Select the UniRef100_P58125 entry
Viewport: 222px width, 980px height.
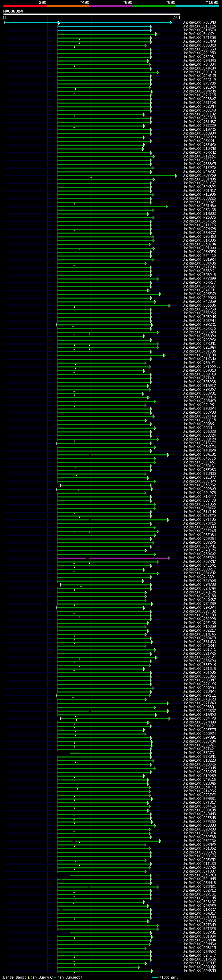(199, 948)
